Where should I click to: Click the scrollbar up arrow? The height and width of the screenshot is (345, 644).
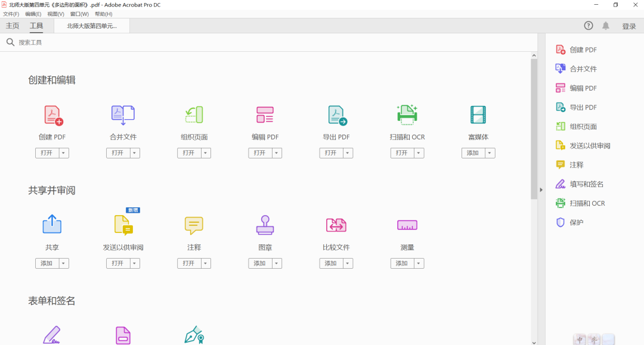[x=534, y=55]
